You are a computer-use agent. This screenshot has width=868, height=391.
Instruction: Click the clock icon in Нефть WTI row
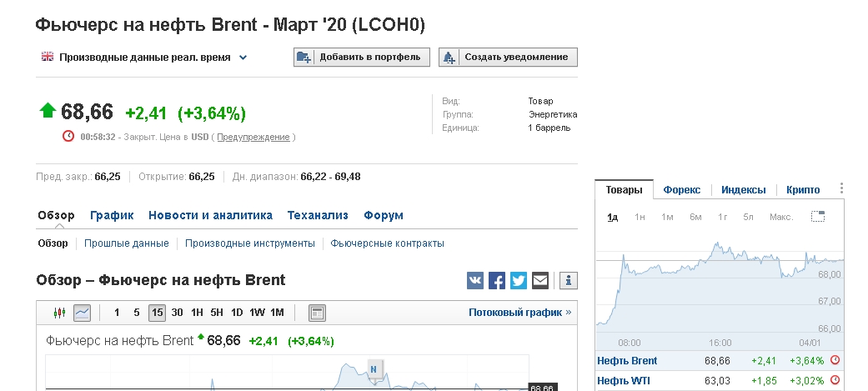coord(835,380)
